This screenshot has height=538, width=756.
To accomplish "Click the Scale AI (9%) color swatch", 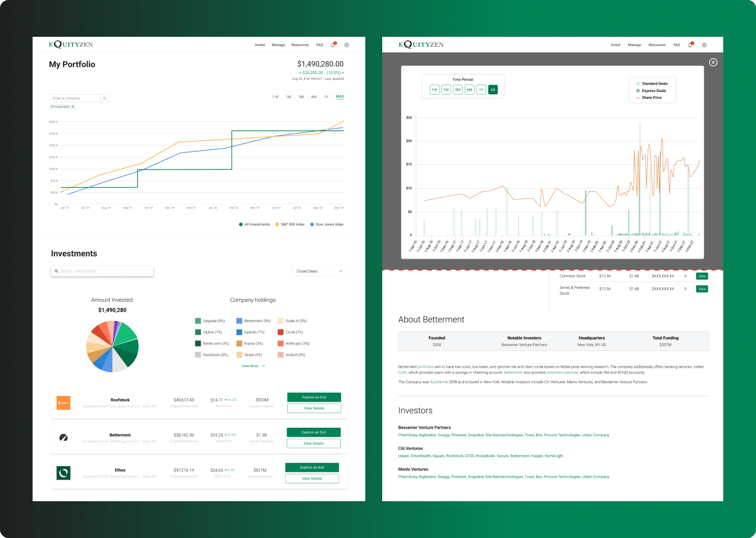I will (x=280, y=321).
